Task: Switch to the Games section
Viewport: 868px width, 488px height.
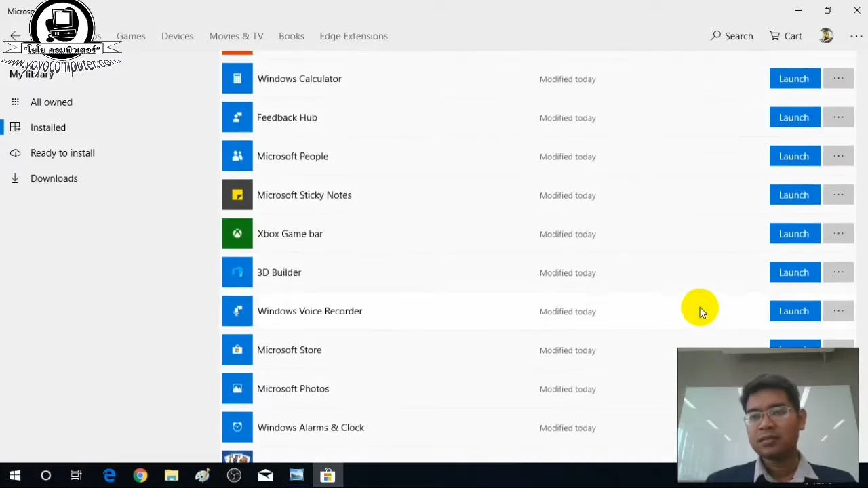Action: 131,36
